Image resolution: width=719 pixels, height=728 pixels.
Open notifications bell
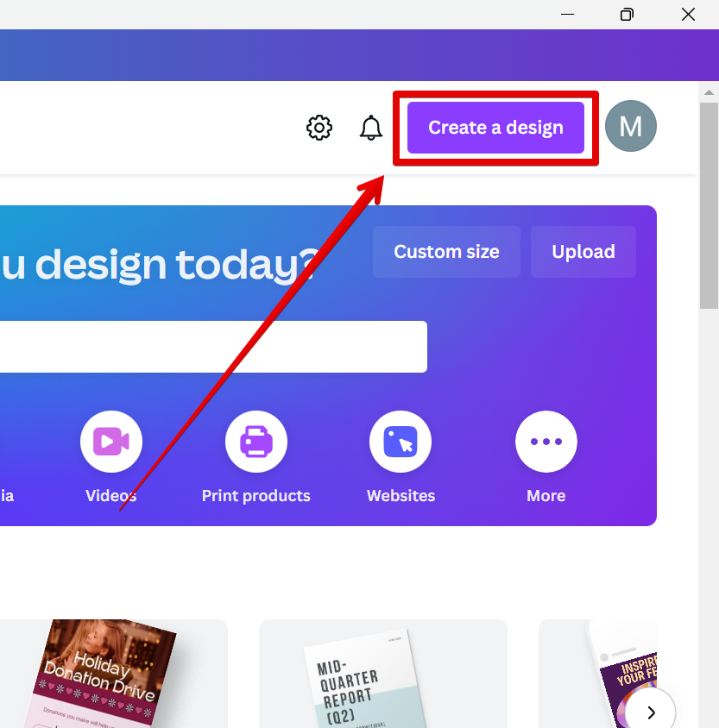click(370, 128)
